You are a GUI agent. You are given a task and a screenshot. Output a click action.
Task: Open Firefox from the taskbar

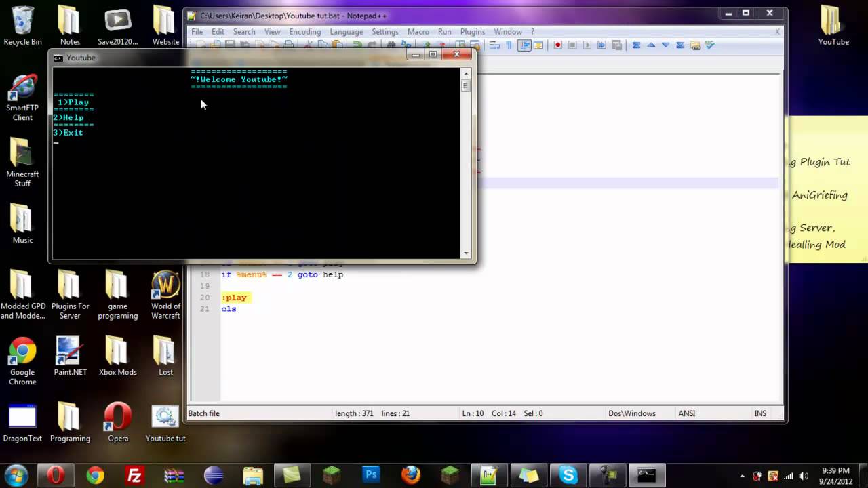410,475
